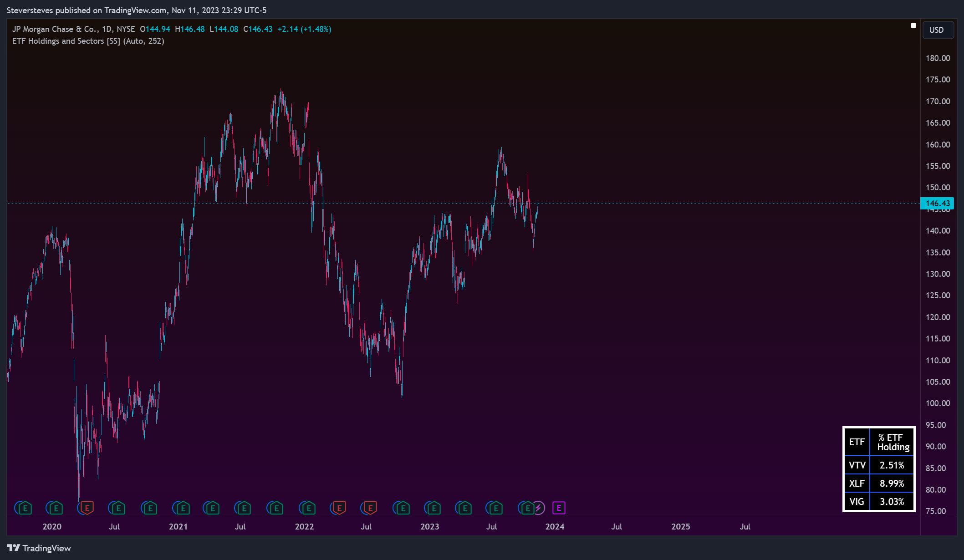This screenshot has width=964, height=560.
Task: Open the red April 2022 earnings marker
Action: tap(339, 508)
